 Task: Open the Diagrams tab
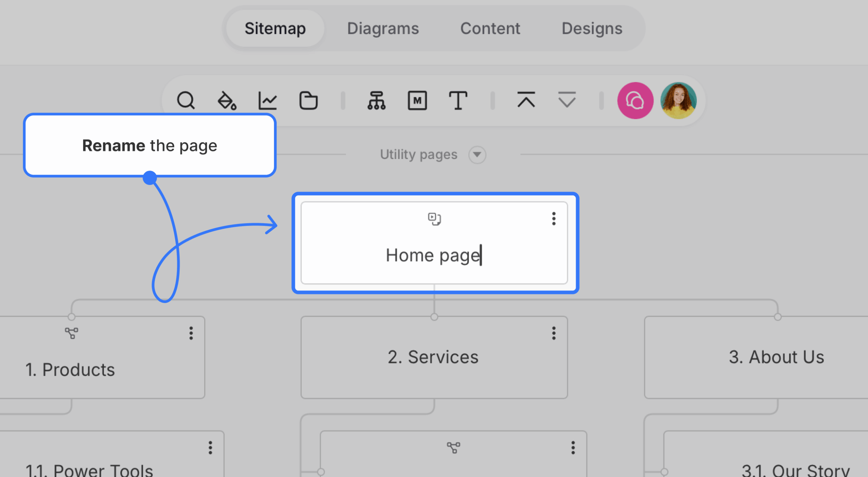click(383, 28)
